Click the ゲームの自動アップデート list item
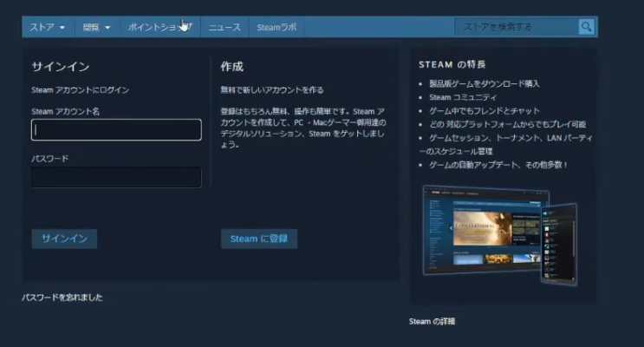644x347 pixels. [498, 165]
